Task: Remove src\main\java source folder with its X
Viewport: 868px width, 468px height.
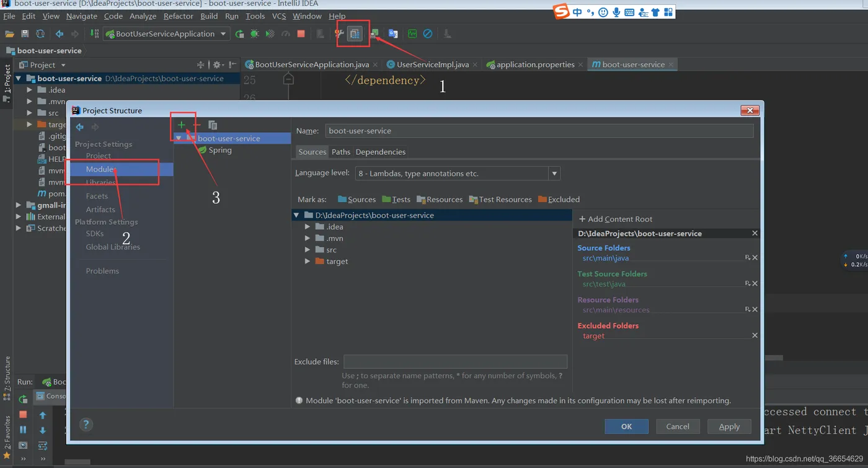Action: tap(755, 258)
